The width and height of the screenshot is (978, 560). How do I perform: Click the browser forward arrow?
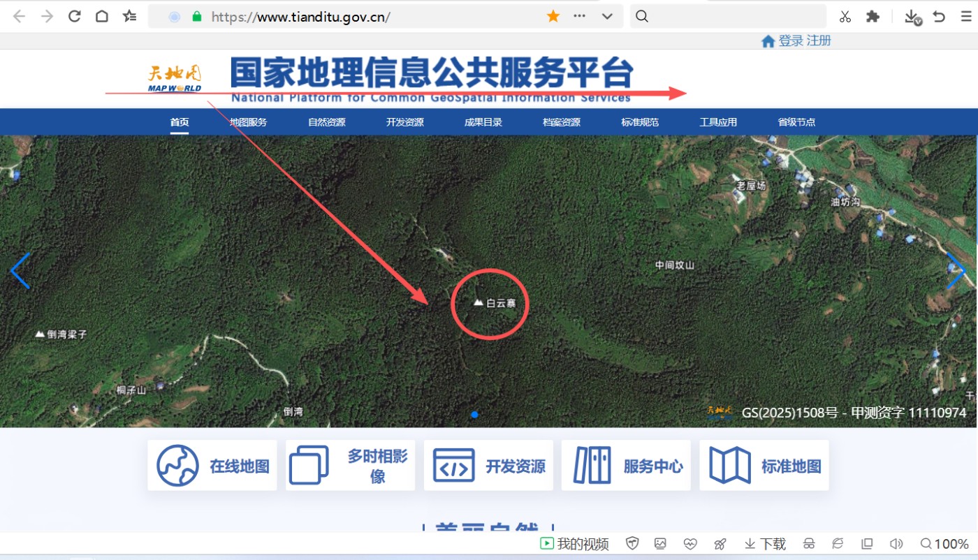(47, 16)
